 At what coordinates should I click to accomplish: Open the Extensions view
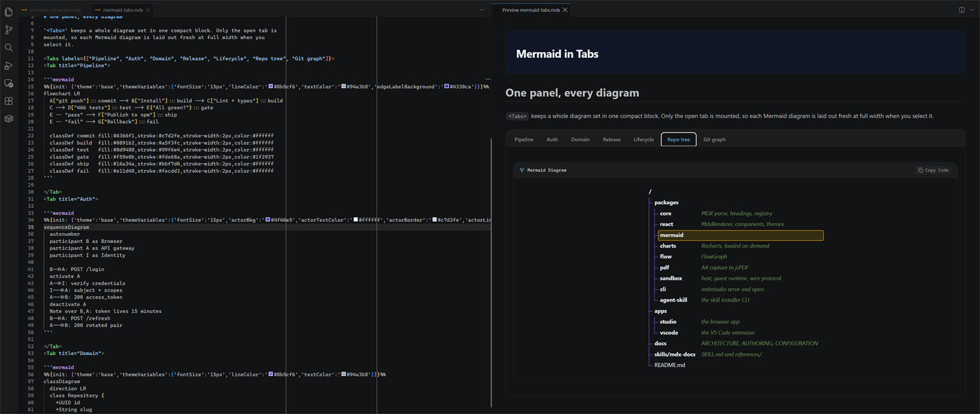point(9,101)
